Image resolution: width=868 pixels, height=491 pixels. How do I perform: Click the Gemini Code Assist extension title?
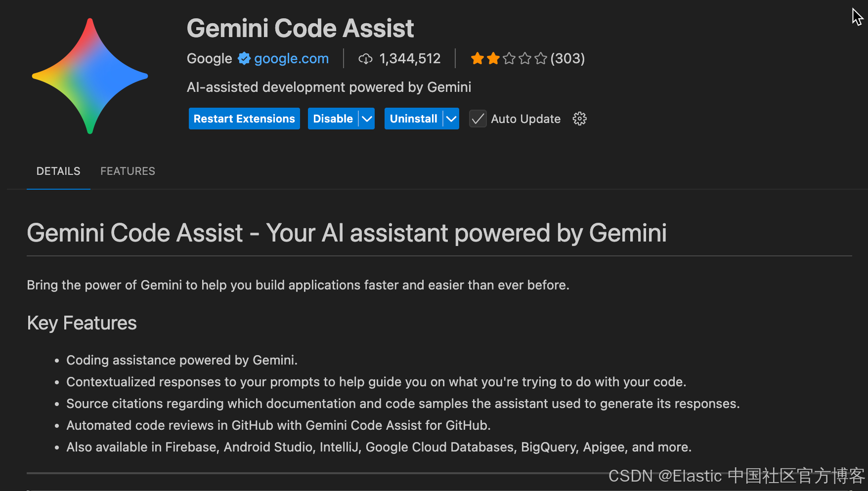pyautogui.click(x=300, y=28)
